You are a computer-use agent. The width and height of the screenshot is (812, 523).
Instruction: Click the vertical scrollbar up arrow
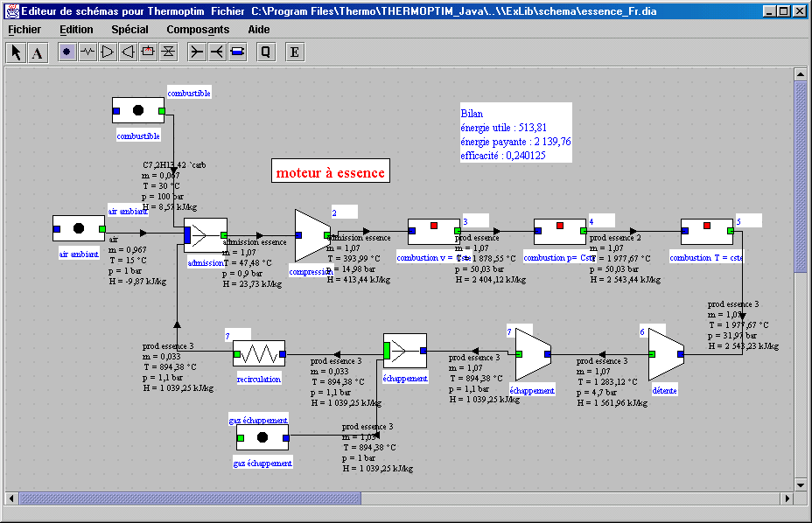801,74
